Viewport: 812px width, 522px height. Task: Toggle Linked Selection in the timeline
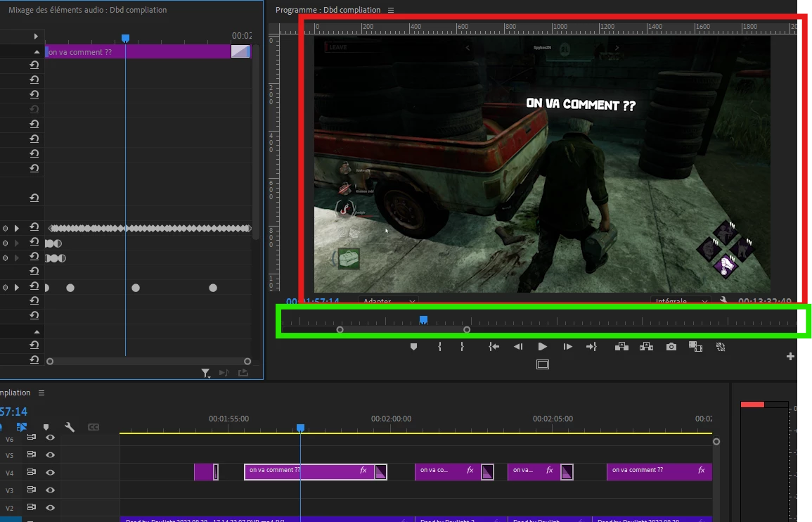[21, 427]
